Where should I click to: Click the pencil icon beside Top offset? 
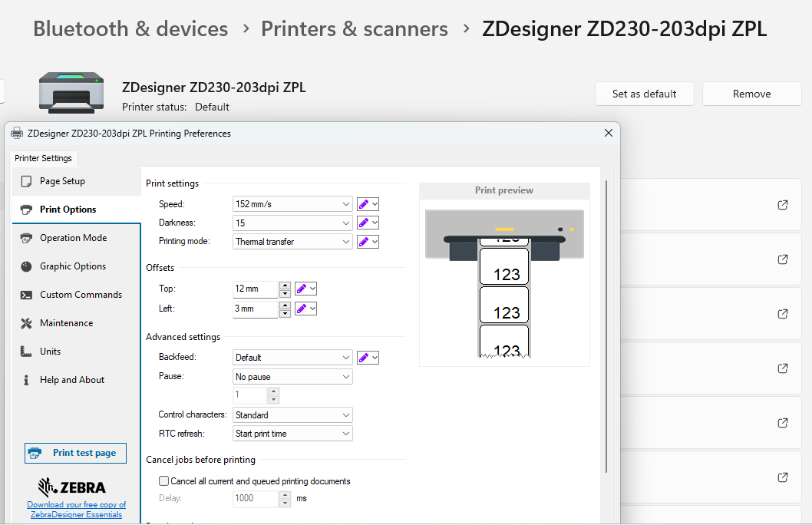[x=302, y=289]
